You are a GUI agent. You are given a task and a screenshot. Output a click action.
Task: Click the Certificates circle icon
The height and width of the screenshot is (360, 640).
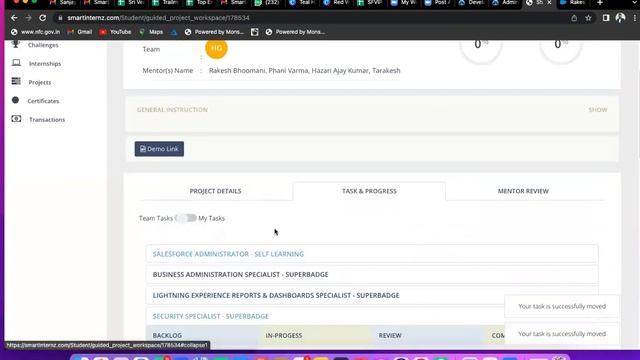(x=16, y=100)
